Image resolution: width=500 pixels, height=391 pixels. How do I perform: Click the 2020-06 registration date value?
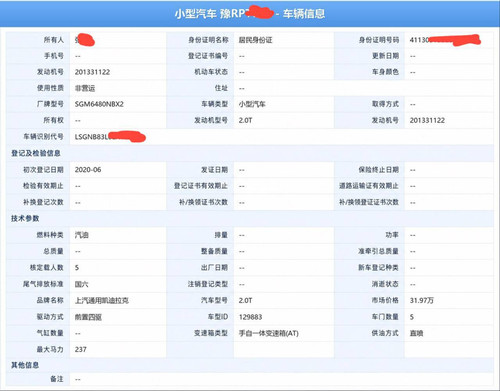pyautogui.click(x=88, y=170)
